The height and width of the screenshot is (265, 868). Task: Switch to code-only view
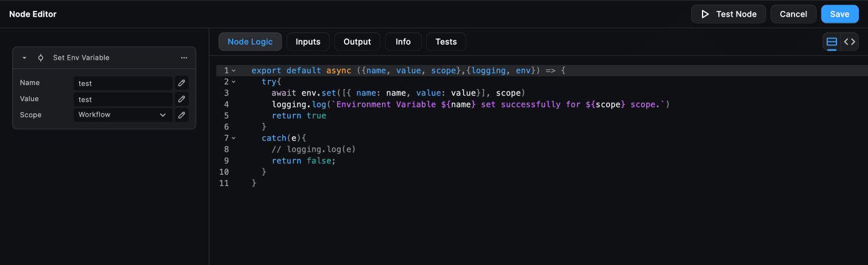click(x=850, y=42)
